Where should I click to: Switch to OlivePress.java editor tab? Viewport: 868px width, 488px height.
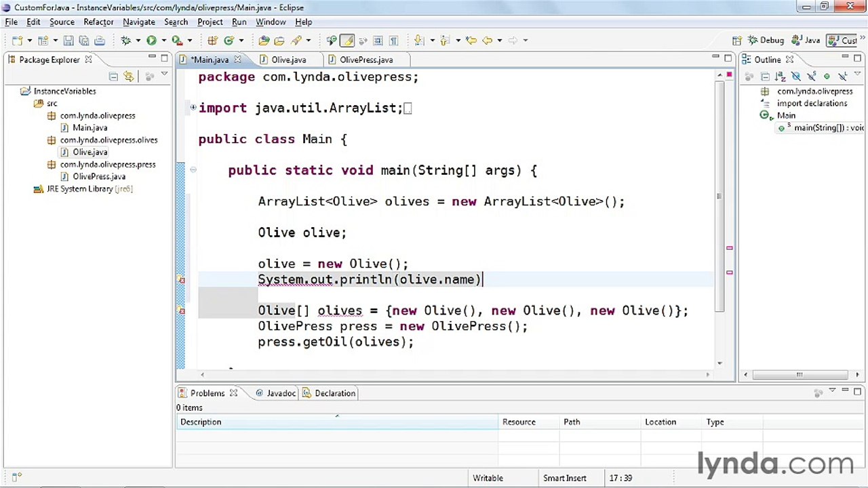click(366, 60)
